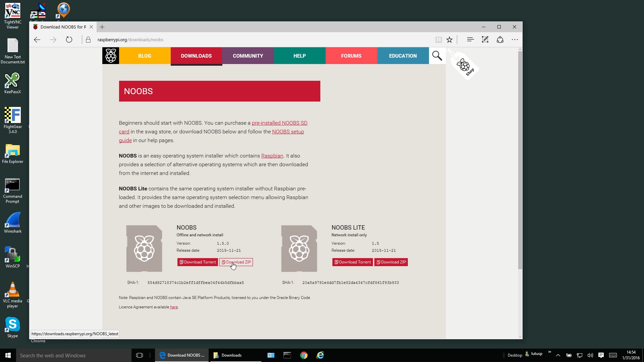Image resolution: width=644 pixels, height=362 pixels.
Task: Go to the COMMUNITY navigation tab
Action: tap(248, 56)
